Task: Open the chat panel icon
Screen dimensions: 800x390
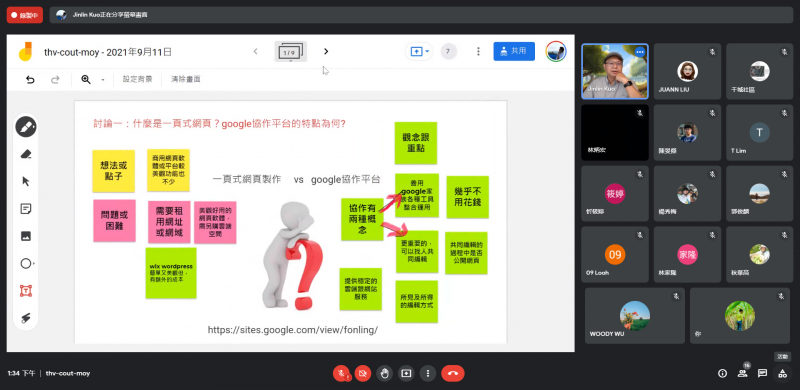Action: pos(762,374)
